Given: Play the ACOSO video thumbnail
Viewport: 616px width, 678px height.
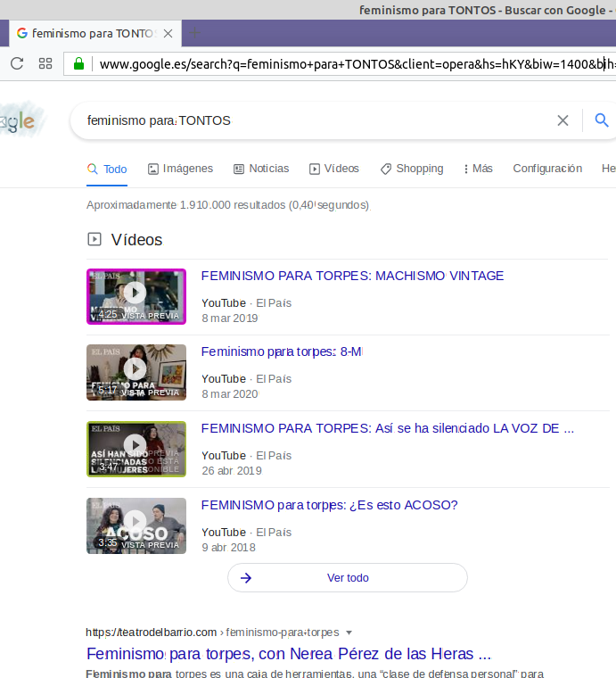Looking at the screenshot, I should click(136, 525).
